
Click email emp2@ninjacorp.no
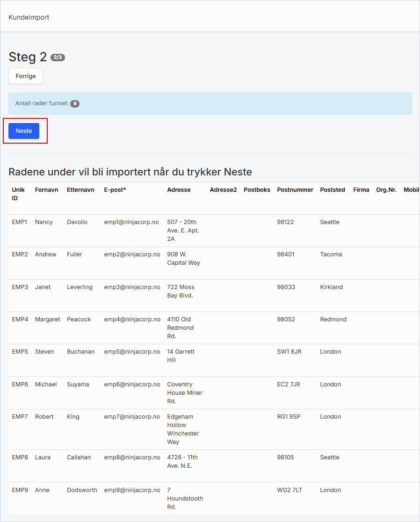click(x=132, y=254)
